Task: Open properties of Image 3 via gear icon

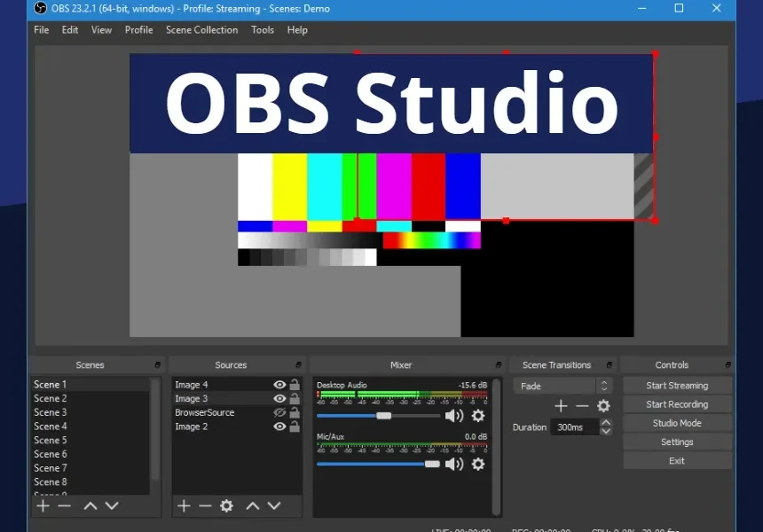Action: pos(225,505)
